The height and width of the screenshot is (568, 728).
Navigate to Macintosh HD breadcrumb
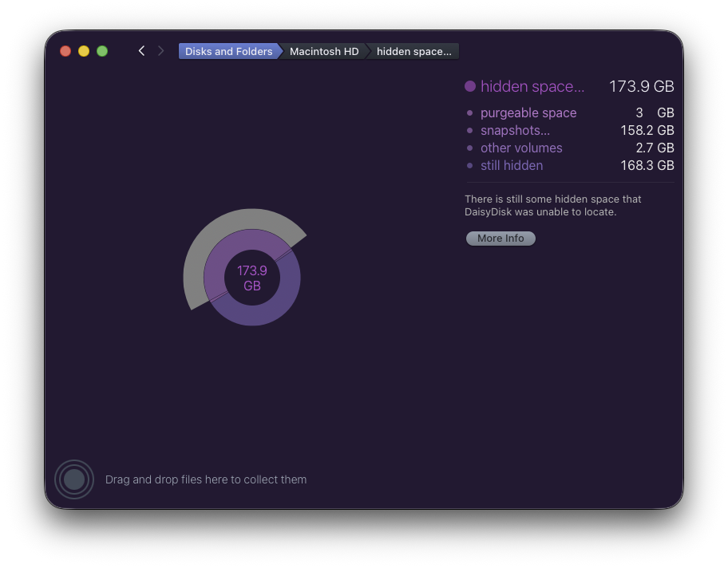click(x=323, y=51)
